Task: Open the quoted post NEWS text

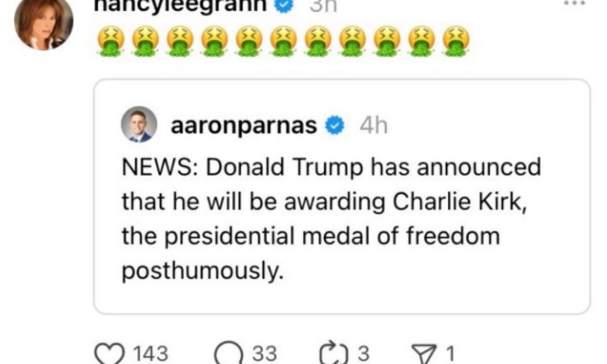Action: (x=331, y=218)
